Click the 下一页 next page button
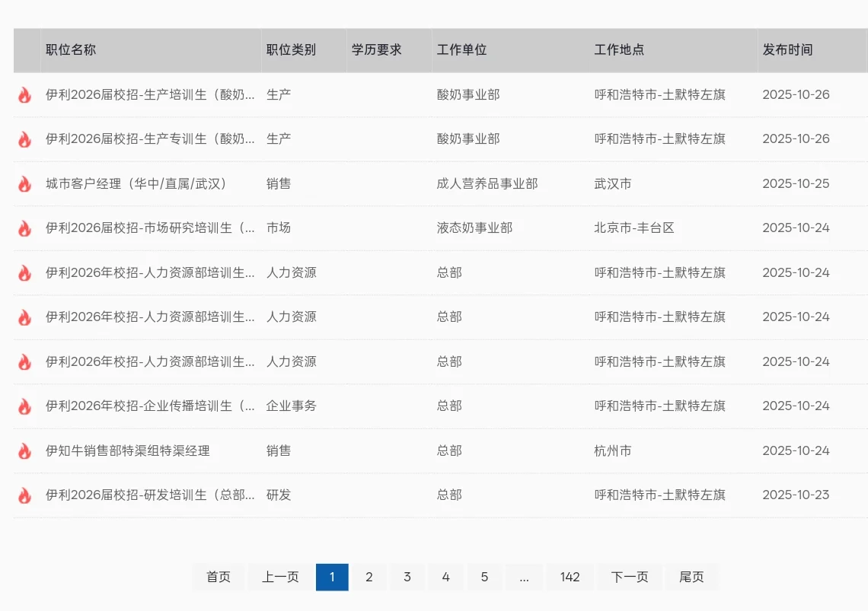The width and height of the screenshot is (868, 611). pyautogui.click(x=630, y=578)
